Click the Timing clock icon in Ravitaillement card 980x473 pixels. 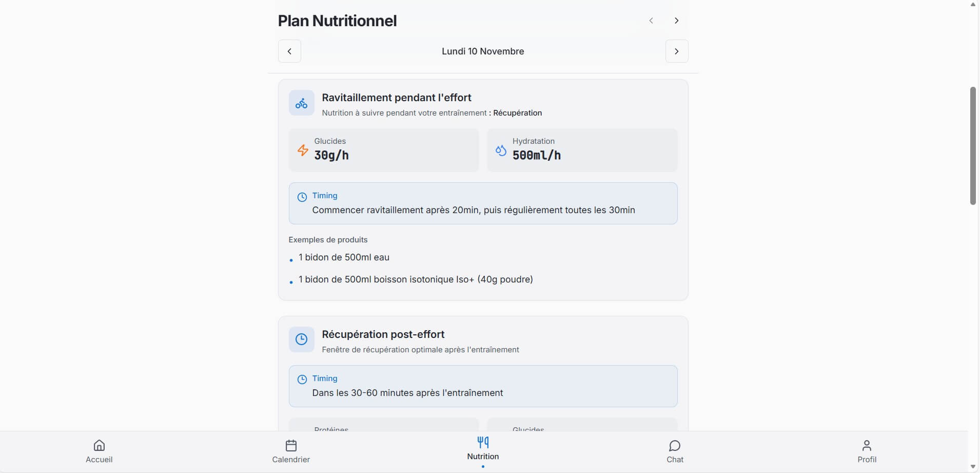pos(302,197)
